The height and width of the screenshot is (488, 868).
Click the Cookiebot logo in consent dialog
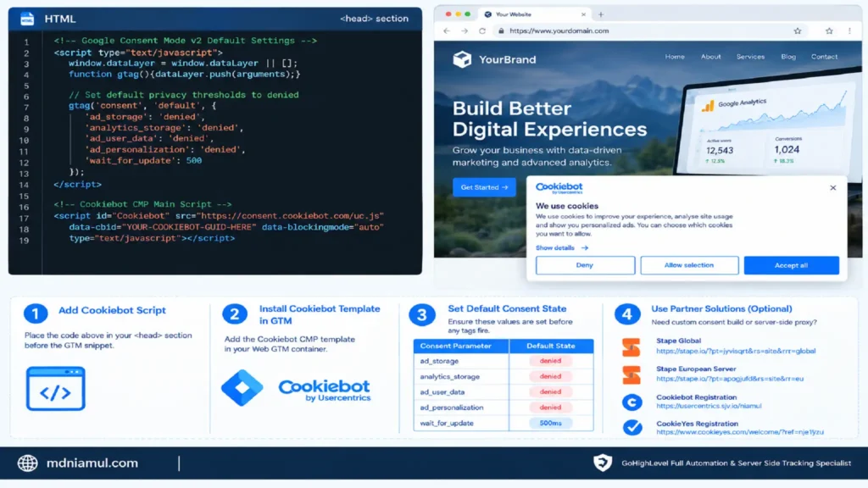559,188
